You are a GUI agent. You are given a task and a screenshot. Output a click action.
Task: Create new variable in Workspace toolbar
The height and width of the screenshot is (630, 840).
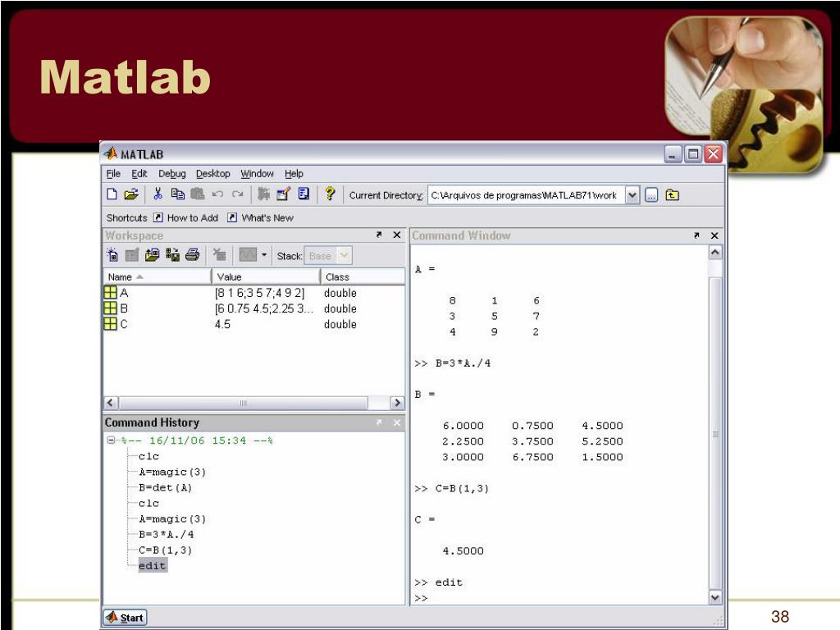tap(112, 255)
